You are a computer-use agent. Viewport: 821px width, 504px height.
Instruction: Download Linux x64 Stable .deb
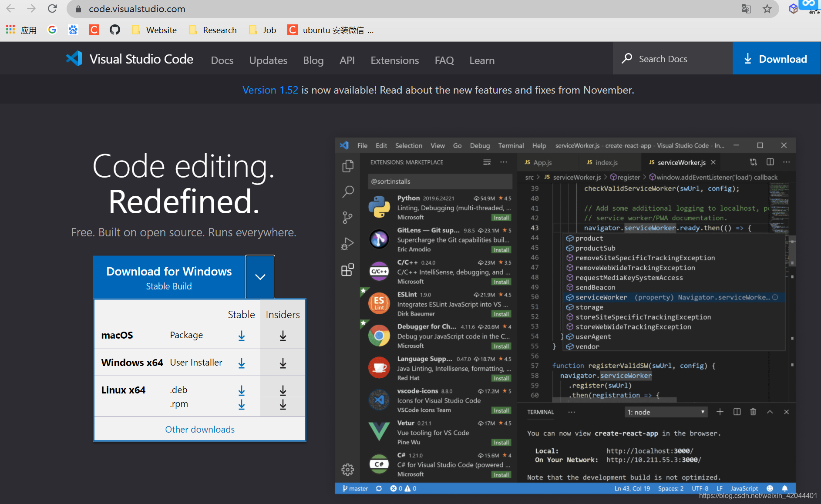click(x=242, y=390)
